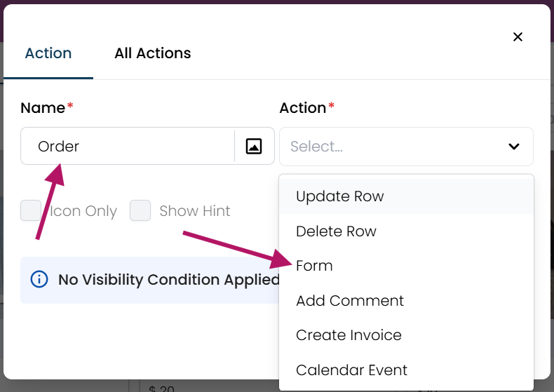Click the info icon beside visibility condition
The image size is (554, 392).
click(39, 280)
